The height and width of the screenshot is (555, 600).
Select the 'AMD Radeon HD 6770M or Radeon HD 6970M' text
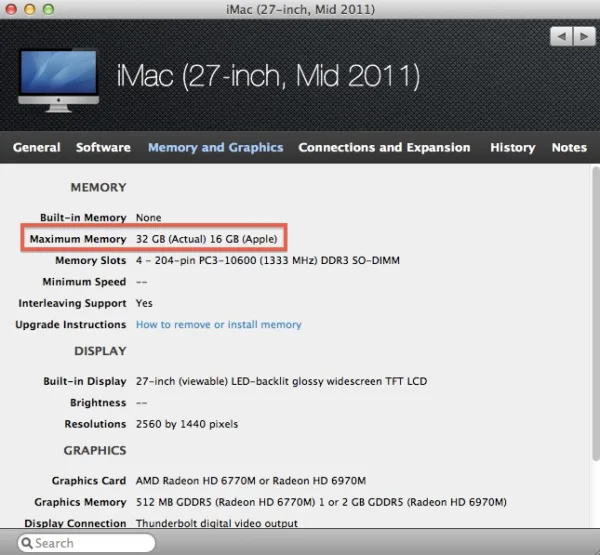pyautogui.click(x=251, y=481)
